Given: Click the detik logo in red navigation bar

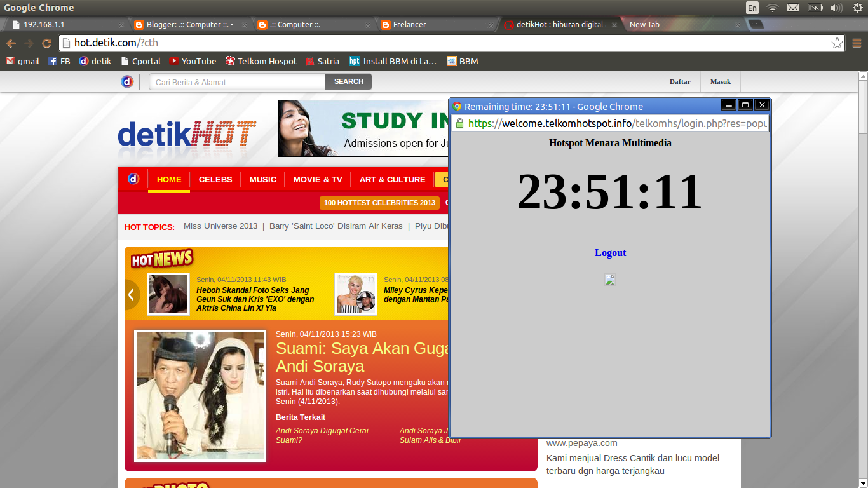Looking at the screenshot, I should [133, 179].
